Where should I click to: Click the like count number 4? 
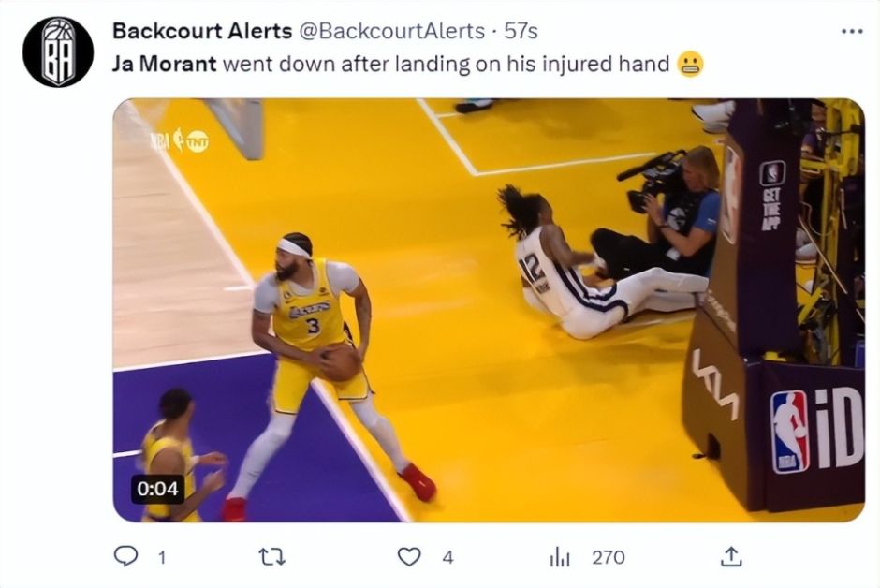coord(447,558)
